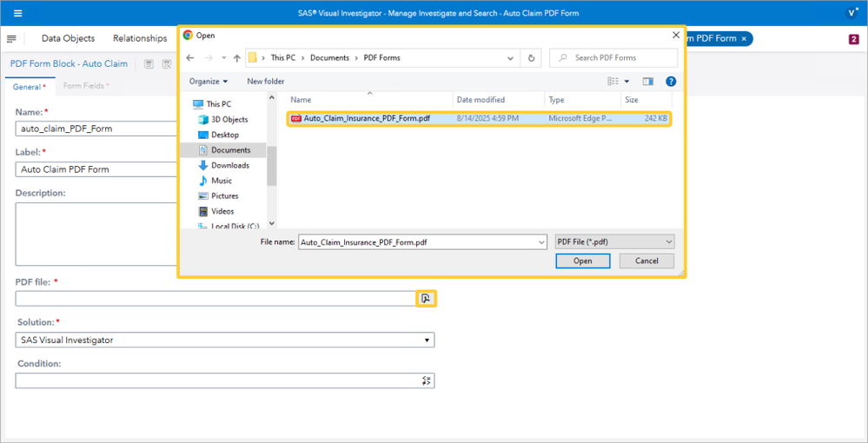Viewport: 868px width, 443px height.
Task: Close the Open file dialog
Action: pos(676,35)
